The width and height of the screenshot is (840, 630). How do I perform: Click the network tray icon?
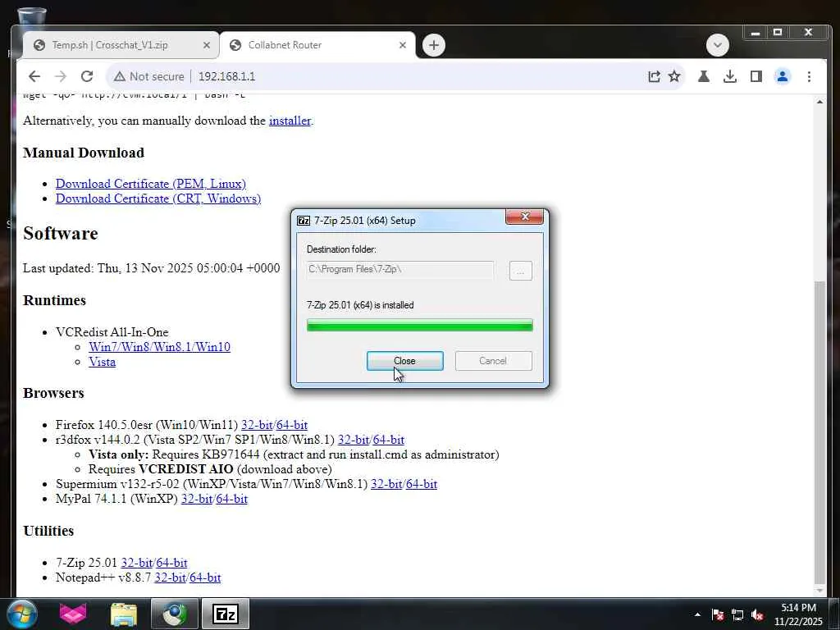point(737,615)
